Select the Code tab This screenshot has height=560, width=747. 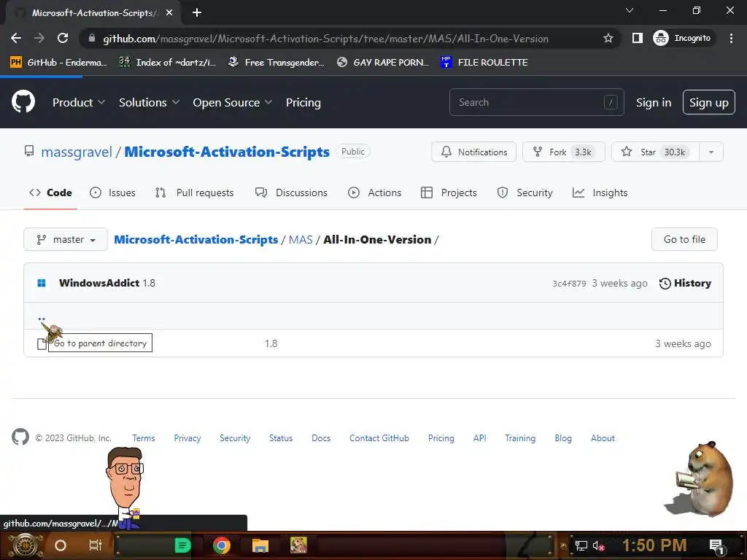tap(50, 192)
